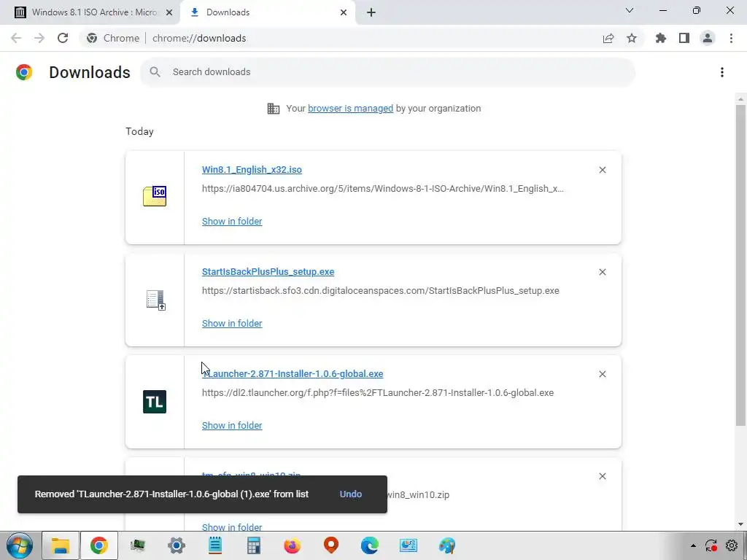747x560 pixels.
Task: Click the tray sync icon with red dot
Action: coord(711,545)
